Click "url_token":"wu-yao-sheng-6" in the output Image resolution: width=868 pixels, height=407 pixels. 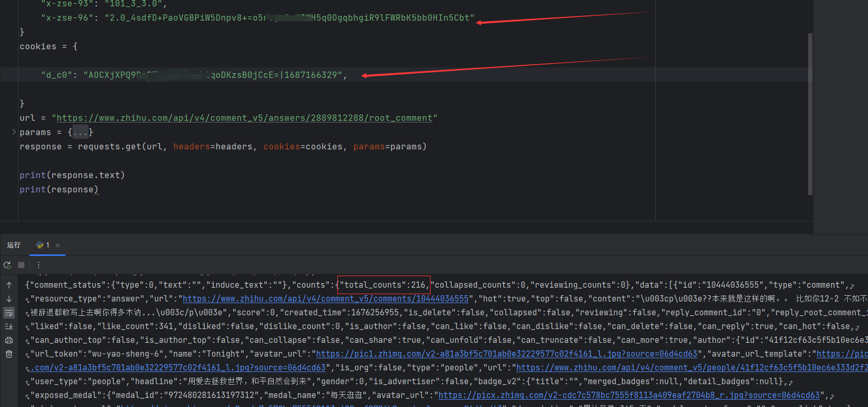[96, 354]
